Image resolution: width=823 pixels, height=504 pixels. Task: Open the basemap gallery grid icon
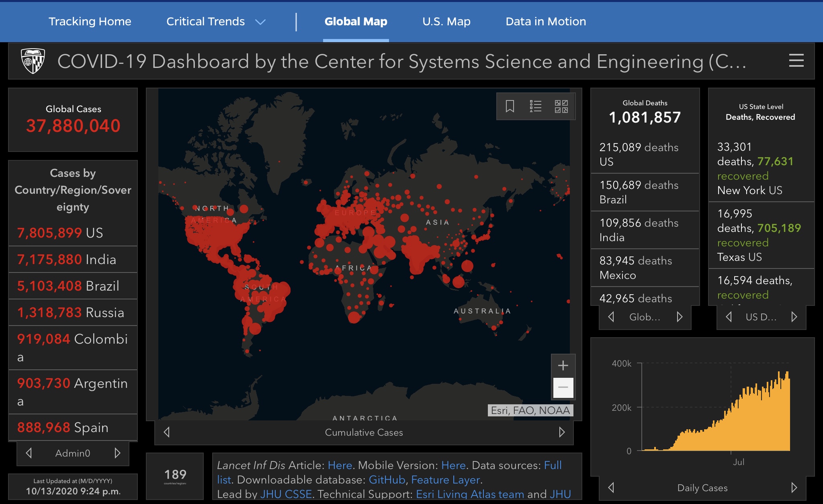pyautogui.click(x=561, y=106)
